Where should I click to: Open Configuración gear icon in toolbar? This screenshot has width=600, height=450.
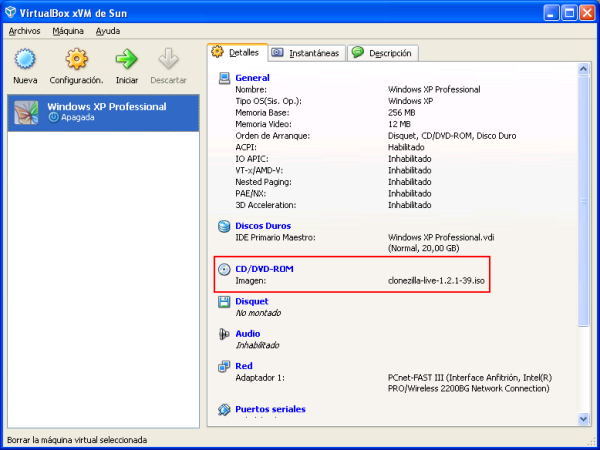(x=76, y=61)
